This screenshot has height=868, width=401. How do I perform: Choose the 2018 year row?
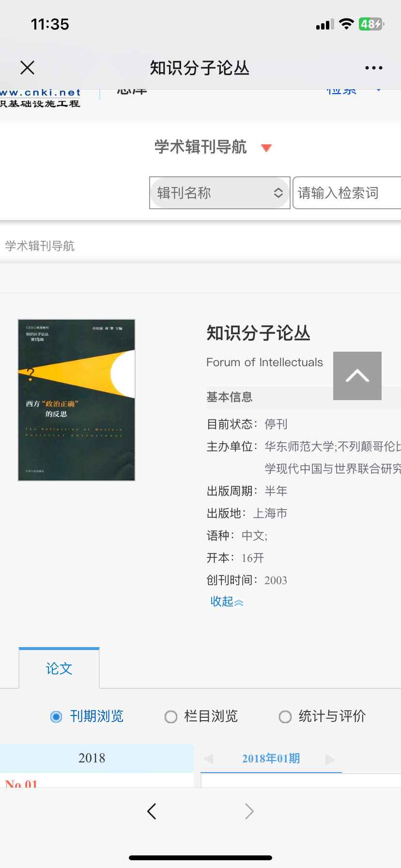[97, 758]
